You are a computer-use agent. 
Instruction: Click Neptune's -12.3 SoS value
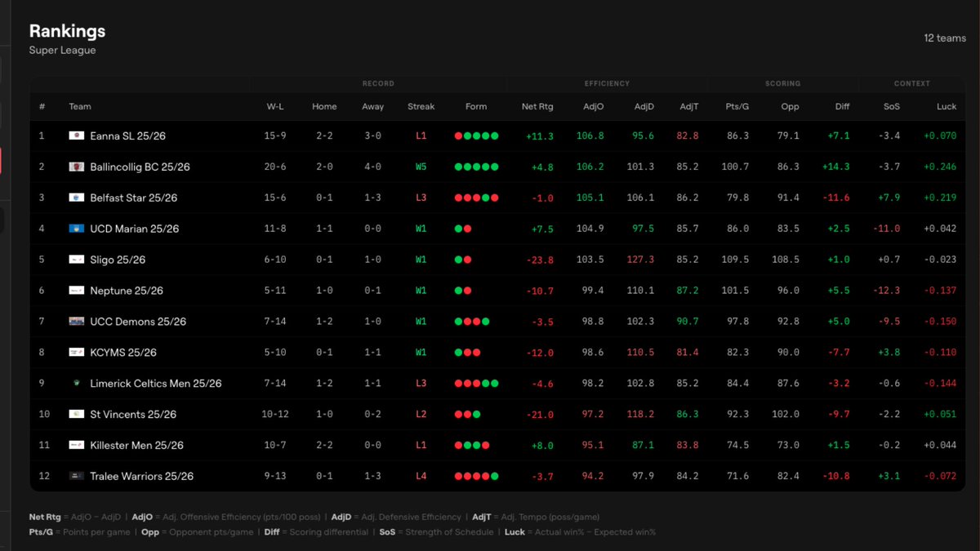886,291
